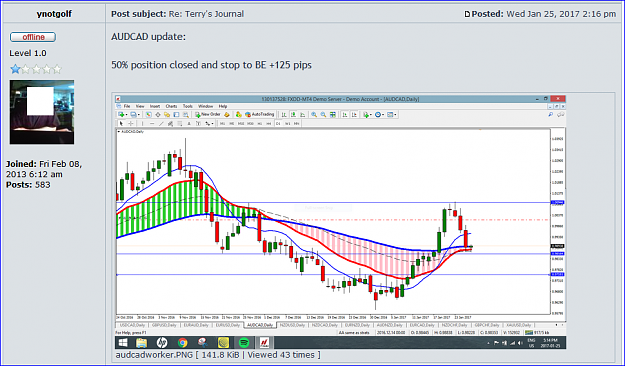Open File Explorer from the taskbar

point(142,342)
